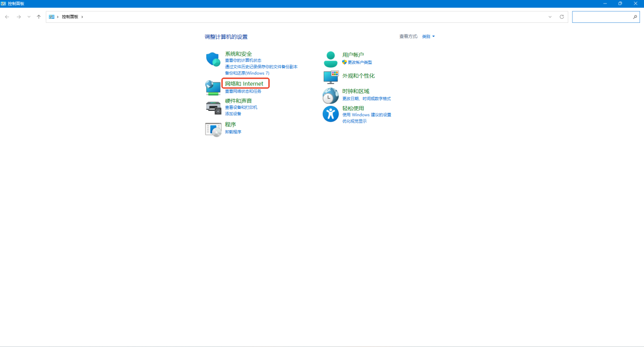The image size is (644, 347).
Task: Expand the address bar history dropdown
Action: coord(550,17)
